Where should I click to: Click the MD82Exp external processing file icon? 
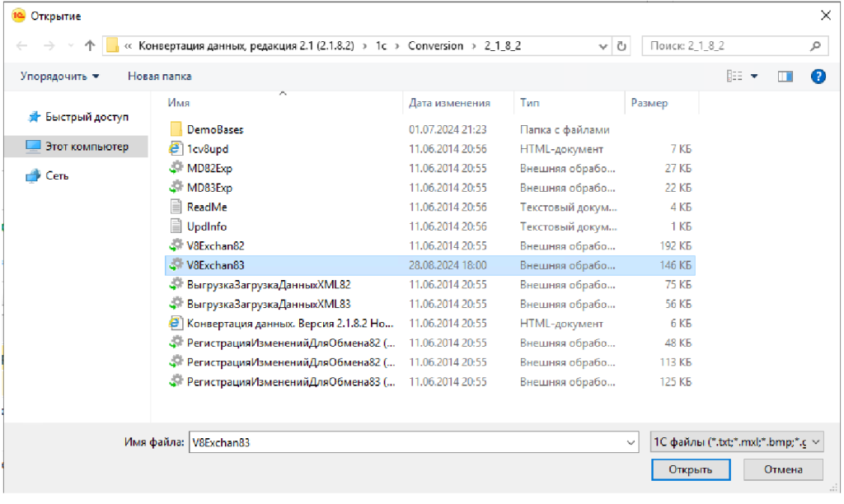[x=176, y=168]
